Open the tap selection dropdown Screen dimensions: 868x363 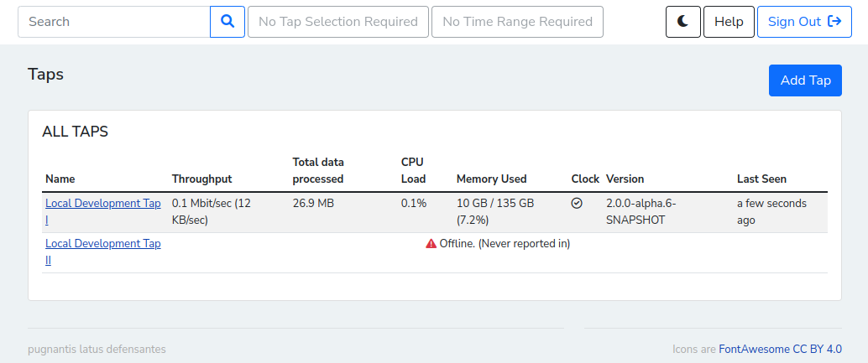(x=337, y=22)
